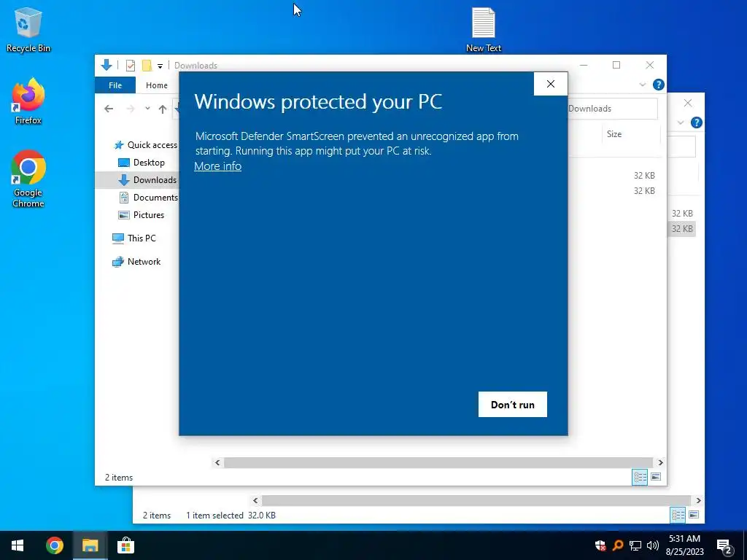Image resolution: width=747 pixels, height=560 pixels.
Task: Click the up one level arrow
Action: pyautogui.click(x=163, y=109)
